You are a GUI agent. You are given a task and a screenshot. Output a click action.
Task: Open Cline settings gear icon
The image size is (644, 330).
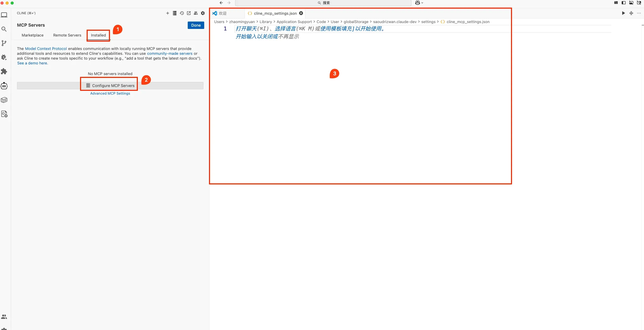203,13
